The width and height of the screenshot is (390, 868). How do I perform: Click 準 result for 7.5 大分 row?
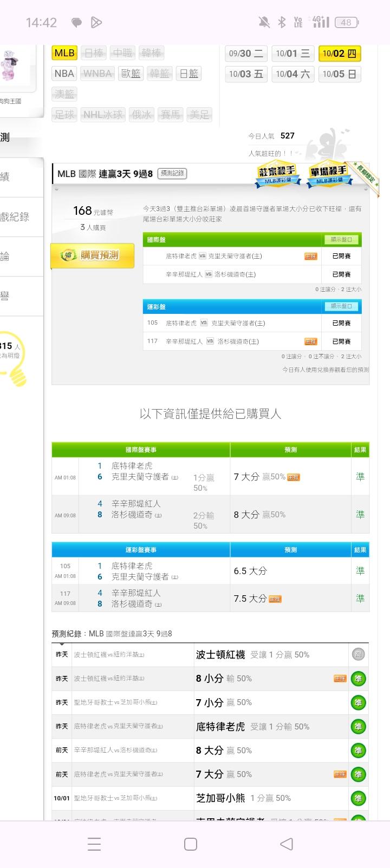[x=360, y=599]
